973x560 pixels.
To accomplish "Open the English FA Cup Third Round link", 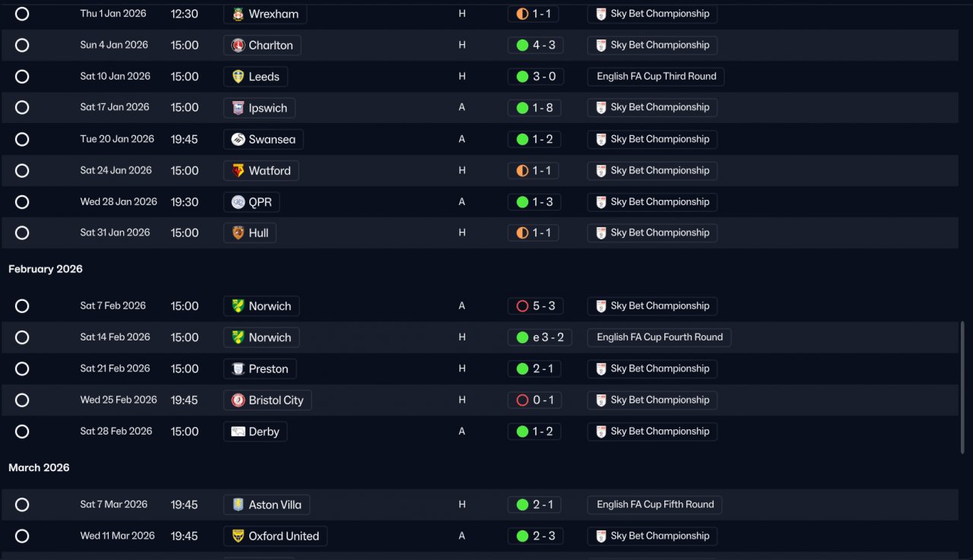I will (x=656, y=77).
